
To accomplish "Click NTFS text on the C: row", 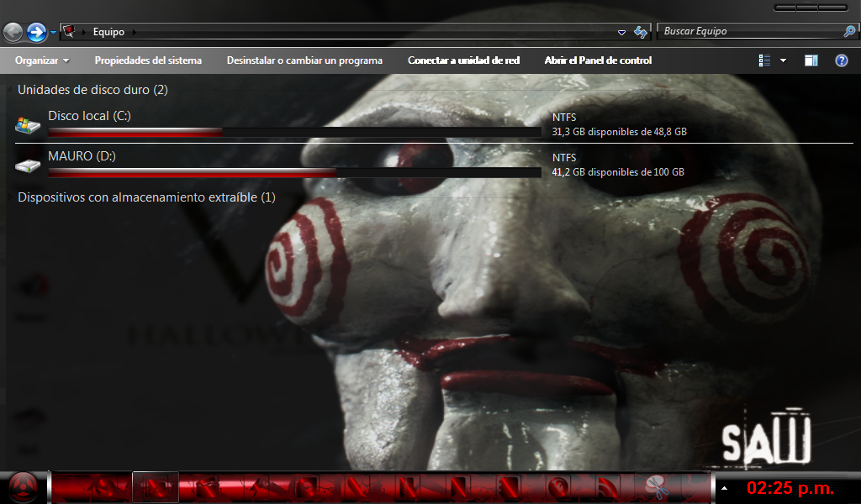I will (564, 118).
